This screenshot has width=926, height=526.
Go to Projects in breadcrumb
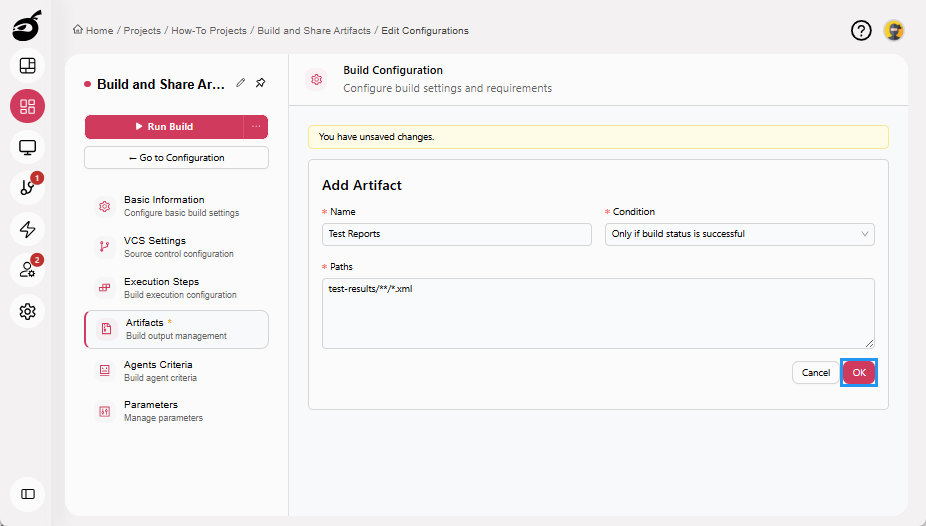[x=142, y=31]
